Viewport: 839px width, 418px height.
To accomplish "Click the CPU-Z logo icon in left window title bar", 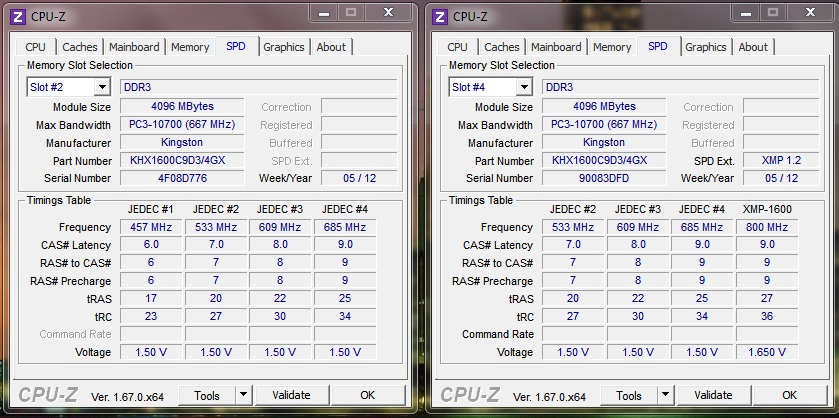I will (18, 16).
